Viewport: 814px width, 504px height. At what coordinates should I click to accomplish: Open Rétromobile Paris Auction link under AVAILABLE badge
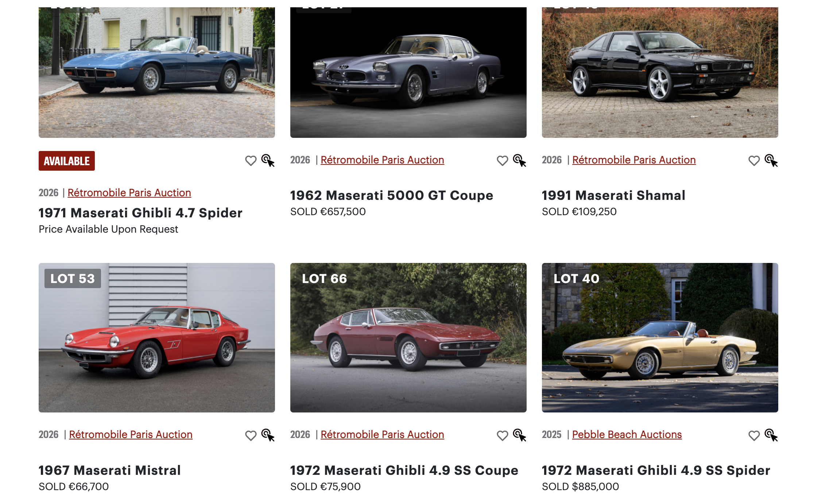(129, 193)
